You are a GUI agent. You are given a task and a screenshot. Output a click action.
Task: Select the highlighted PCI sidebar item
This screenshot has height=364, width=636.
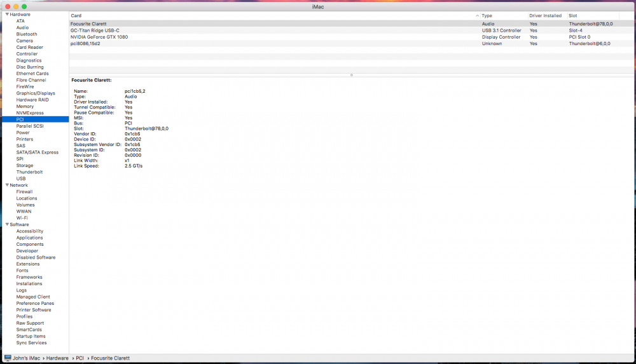(35, 119)
